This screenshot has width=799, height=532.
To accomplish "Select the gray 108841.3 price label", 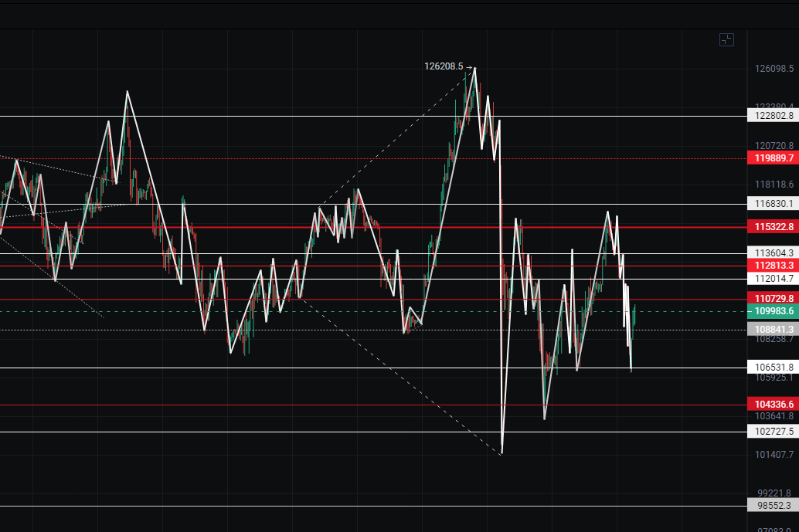I will [773, 330].
